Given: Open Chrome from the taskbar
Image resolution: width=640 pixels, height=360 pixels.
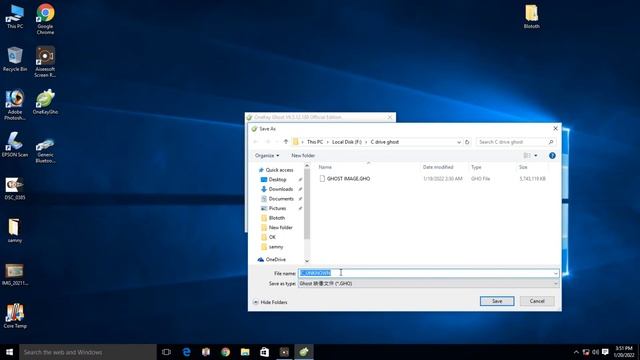Looking at the screenshot, I should (225, 352).
